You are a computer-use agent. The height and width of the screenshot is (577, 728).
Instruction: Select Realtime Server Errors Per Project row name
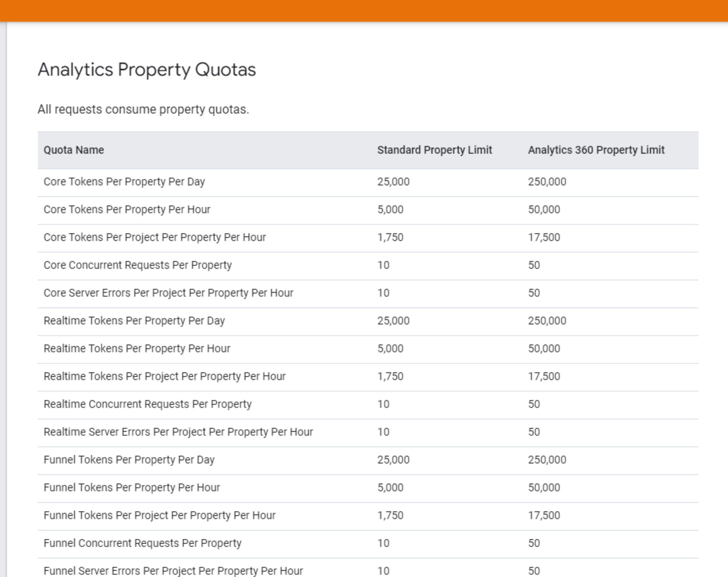point(179,432)
